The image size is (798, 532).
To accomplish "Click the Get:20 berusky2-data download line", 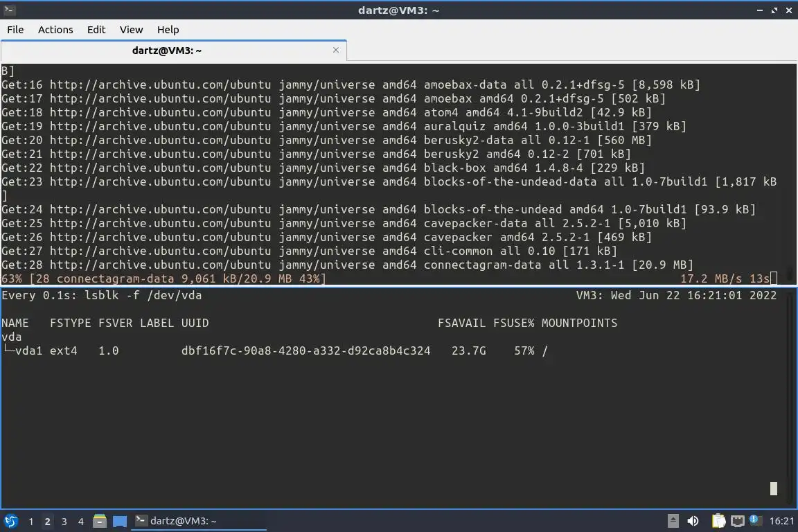I will (326, 140).
